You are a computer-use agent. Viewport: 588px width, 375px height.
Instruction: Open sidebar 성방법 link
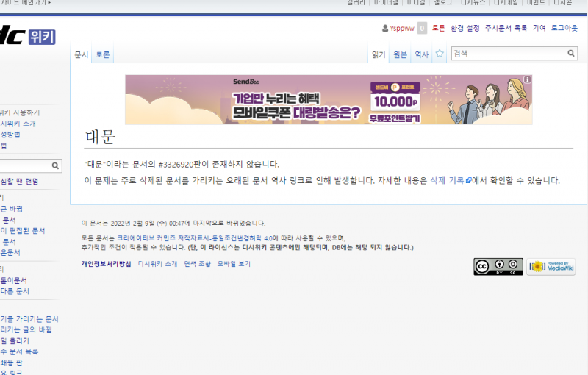coord(10,135)
